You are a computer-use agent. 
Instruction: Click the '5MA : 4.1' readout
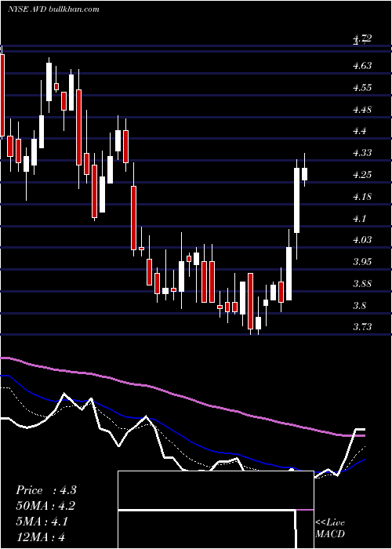click(42, 521)
